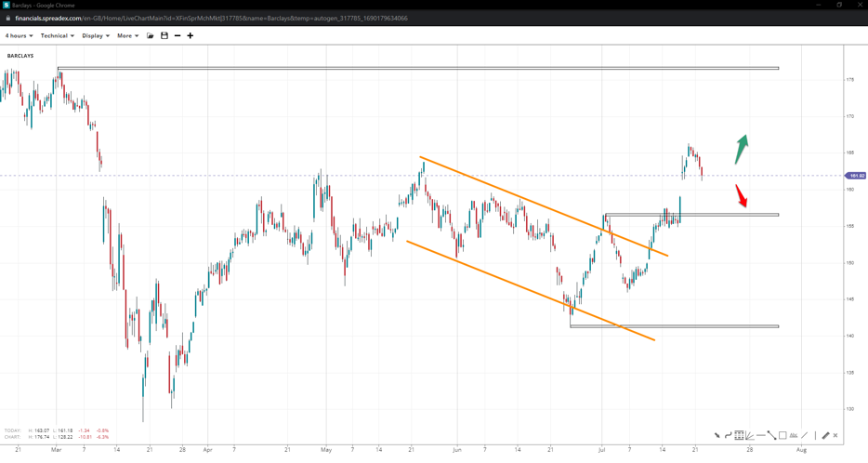Select the horizontal line tool
The width and height of the screenshot is (868, 463).
[761, 435]
